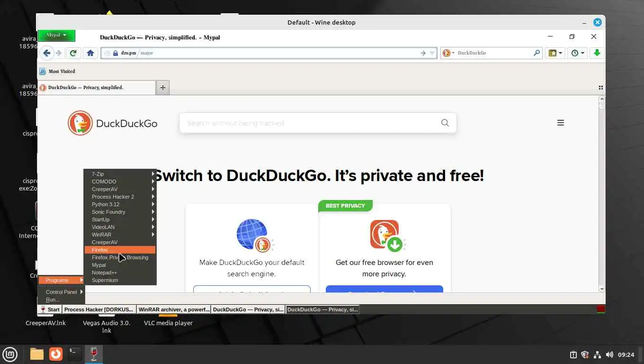This screenshot has width=644, height=364.
Task: Expand the VideoLAN submenu
Action: (x=120, y=227)
